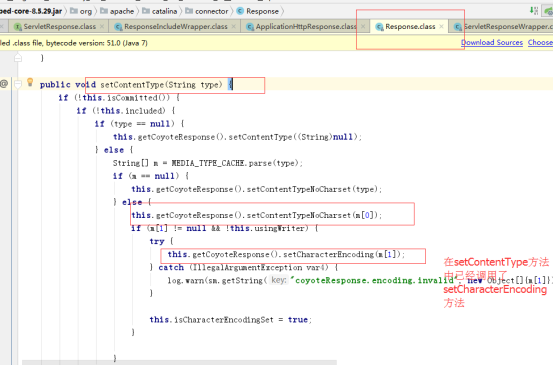The width and height of the screenshot is (553, 366).
Task: Click the sort icon in top-right toolbar
Action: click(534, 11)
